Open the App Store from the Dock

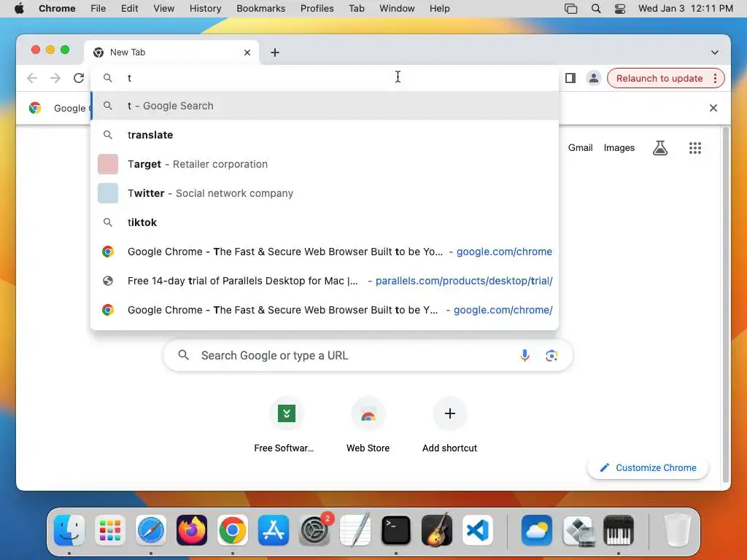tap(274, 530)
